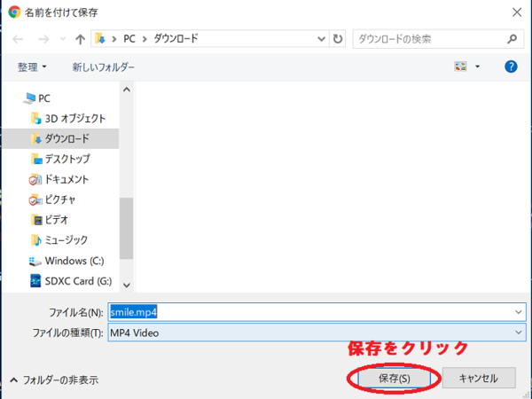Select PC in the navigation tree
The height and width of the screenshot is (399, 532).
click(x=44, y=98)
